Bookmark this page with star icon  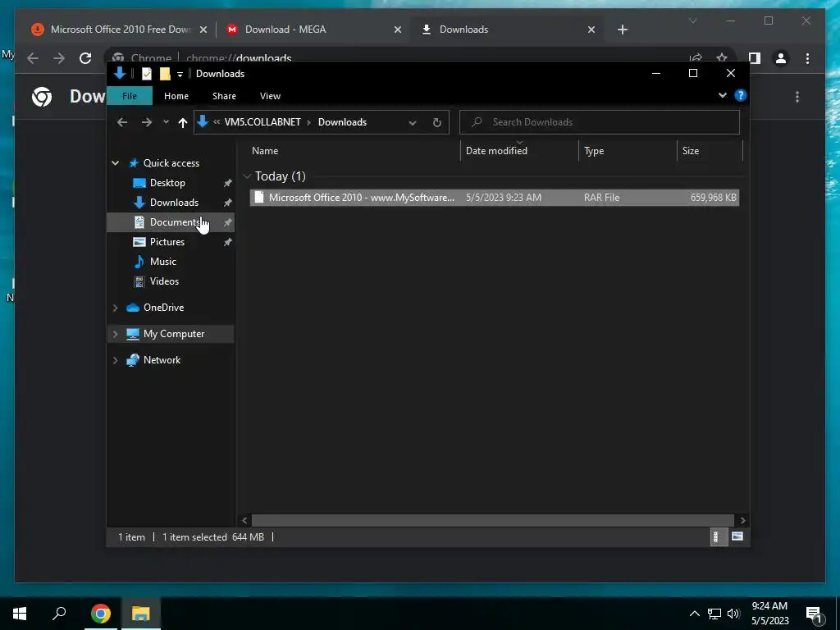(722, 58)
